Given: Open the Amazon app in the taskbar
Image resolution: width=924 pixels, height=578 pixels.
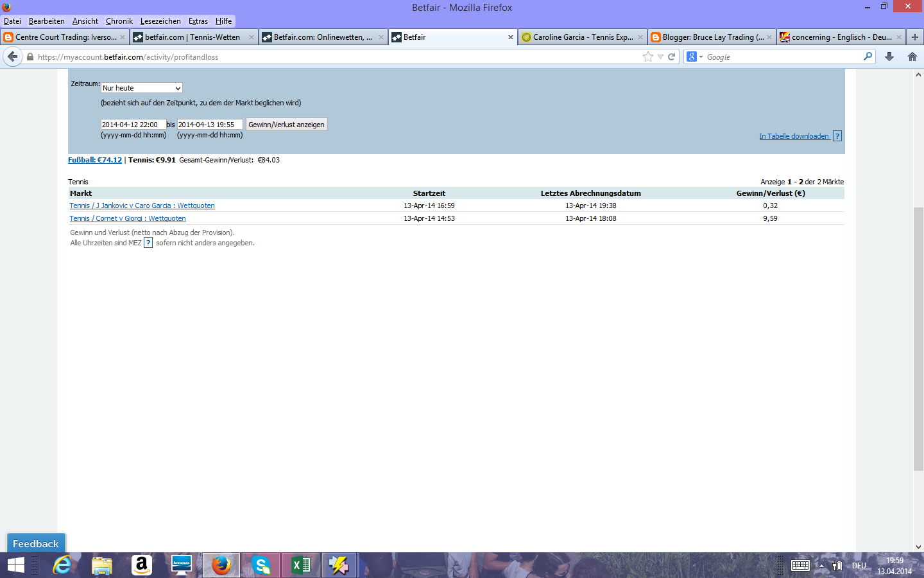Looking at the screenshot, I should point(142,565).
